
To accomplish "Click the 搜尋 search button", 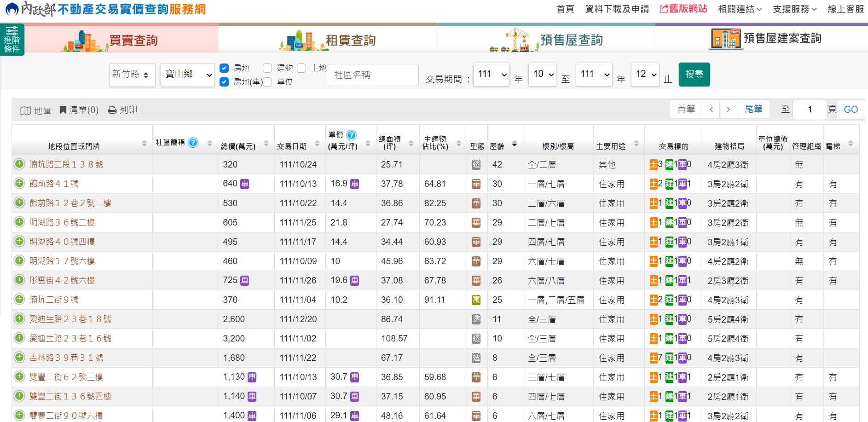I will coord(694,74).
